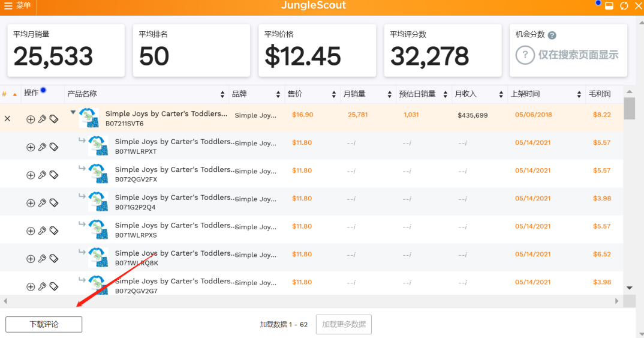
Task: Open product thumbnail for B071WLRPXT
Action: click(98, 146)
